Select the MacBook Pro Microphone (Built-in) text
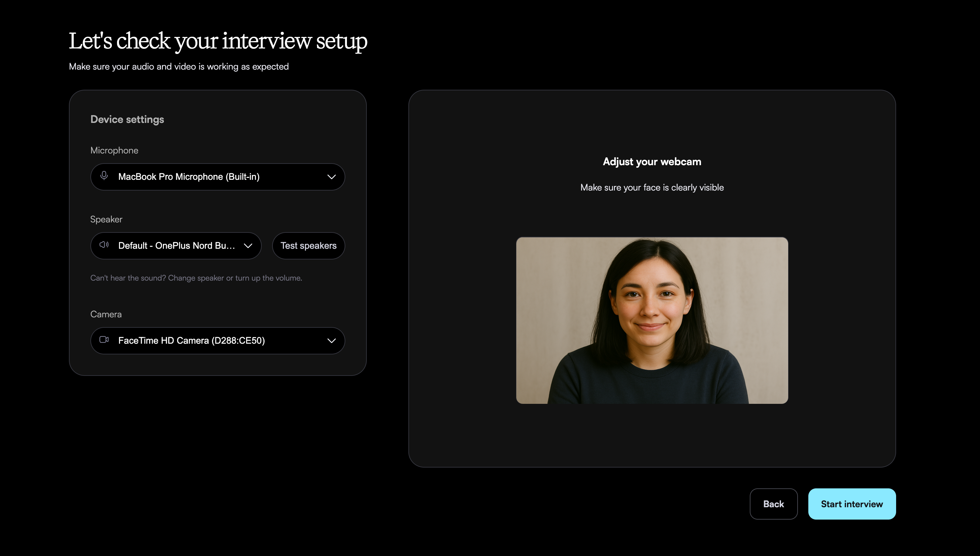This screenshot has width=980, height=556. tap(189, 177)
